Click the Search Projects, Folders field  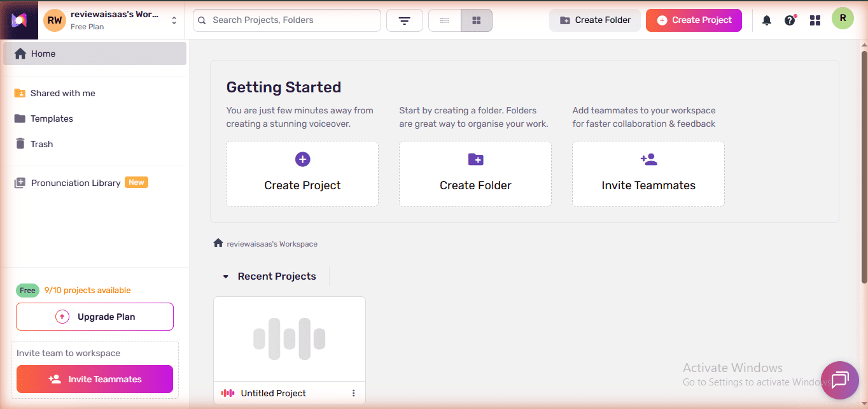tap(287, 20)
